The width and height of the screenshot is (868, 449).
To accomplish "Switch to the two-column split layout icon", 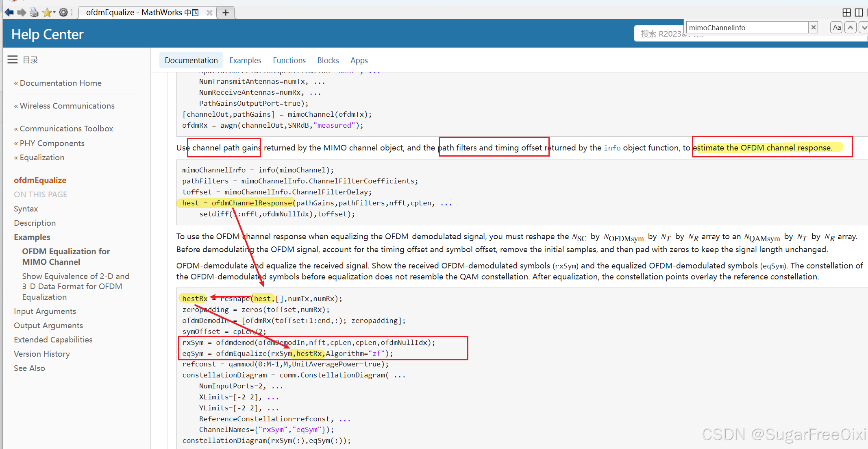I will 859,13.
